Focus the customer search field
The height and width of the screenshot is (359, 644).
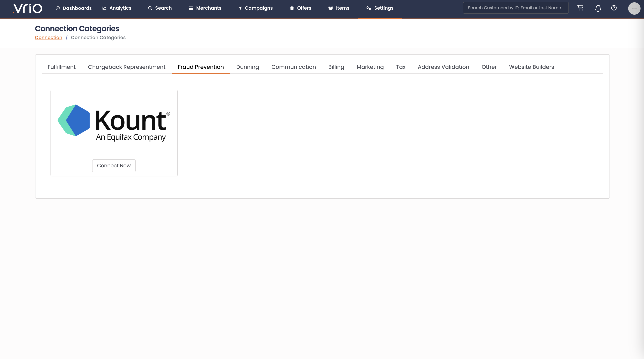(516, 8)
